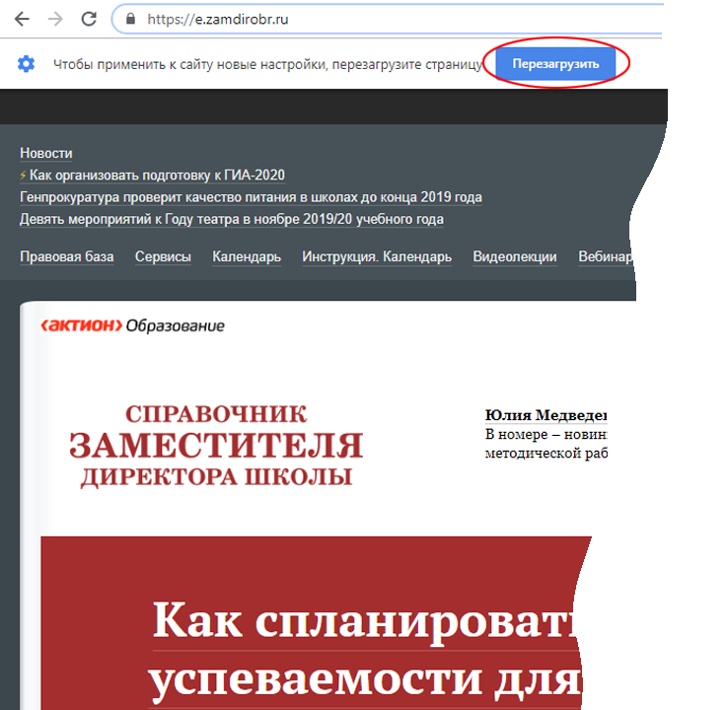Click the Актион Образование logo
This screenshot has width=728, height=710.
click(133, 325)
